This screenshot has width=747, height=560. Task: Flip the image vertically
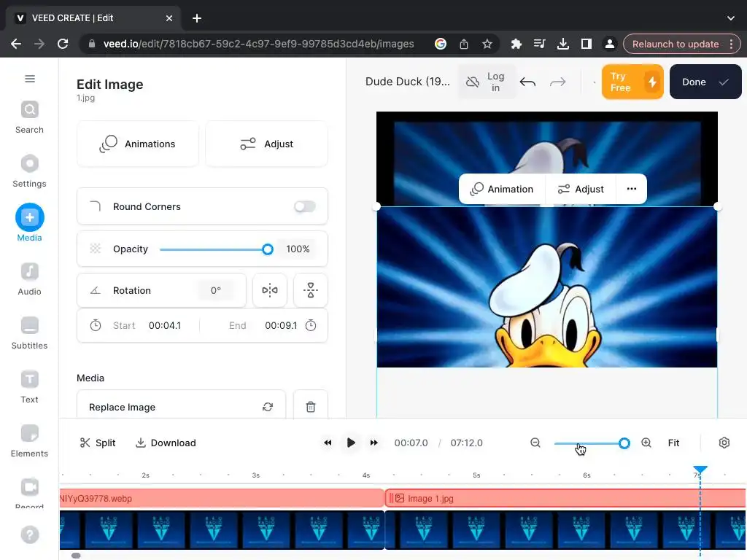click(x=311, y=290)
